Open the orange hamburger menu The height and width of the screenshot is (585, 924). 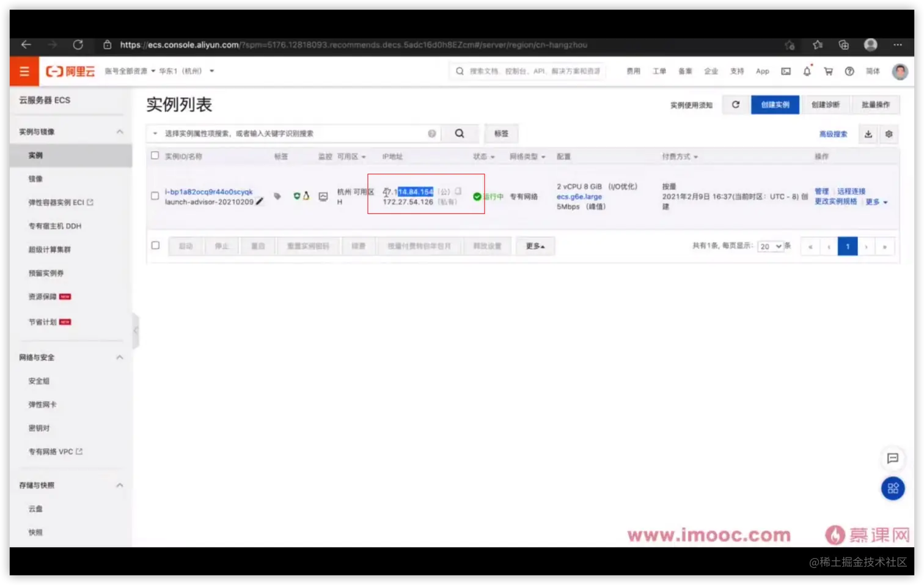24,72
